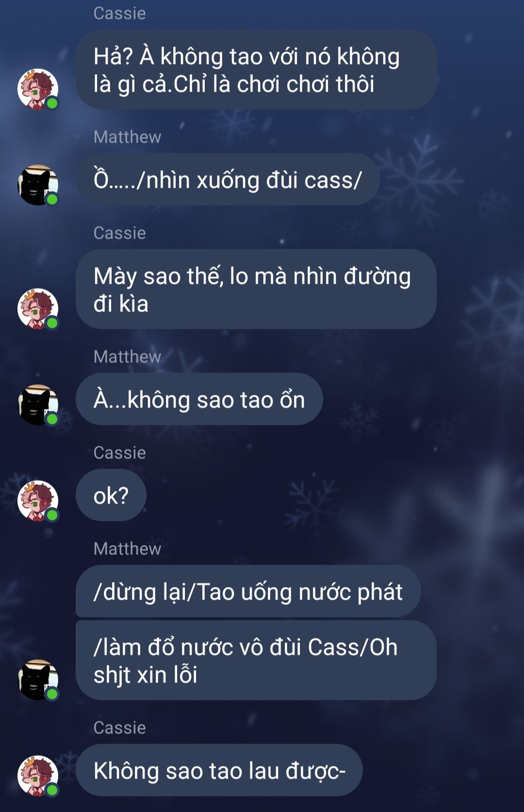Tap the Matthew name label above '/dừng lại/'
The image size is (524, 812).
127,549
